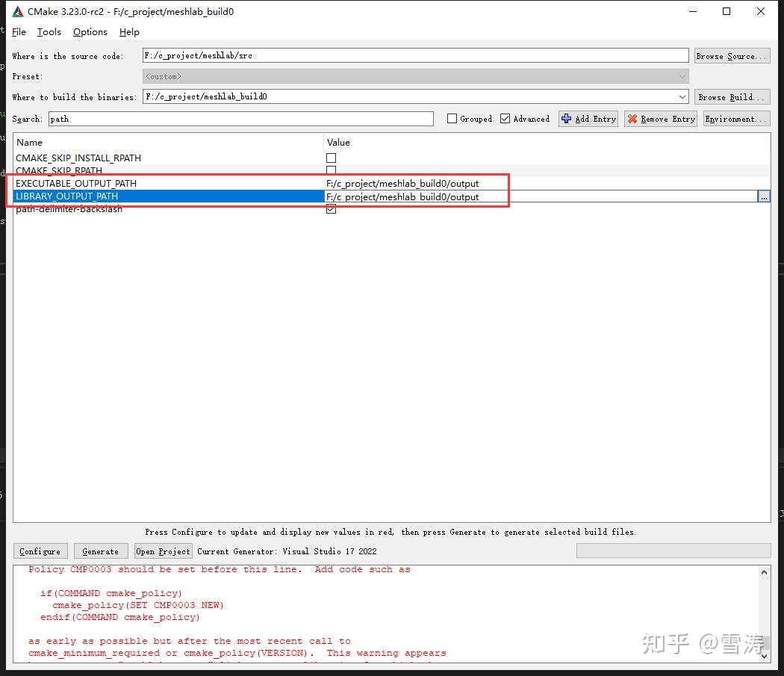Enable the Grouped checkbox

pyautogui.click(x=451, y=118)
